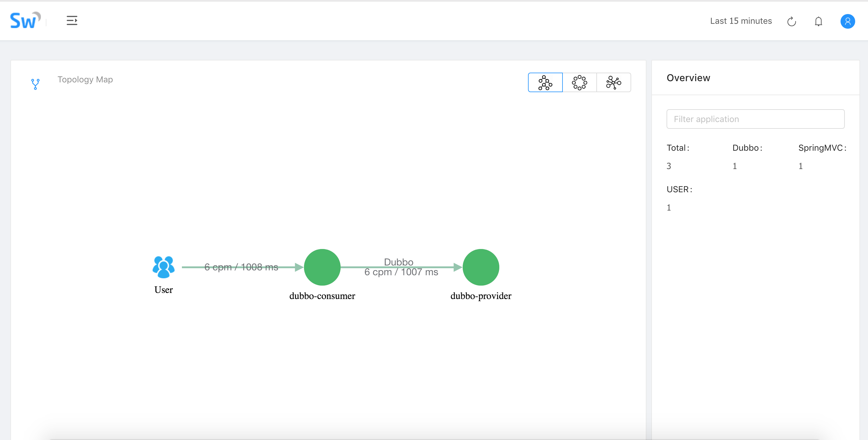
Task: Open the Last 15 minutes time selector
Action: pyautogui.click(x=741, y=21)
